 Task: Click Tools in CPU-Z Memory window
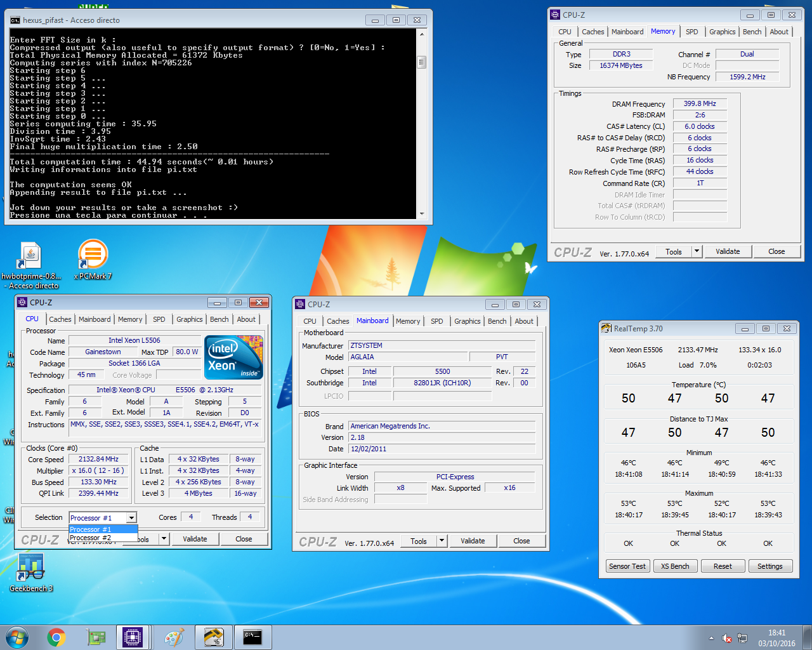point(674,251)
